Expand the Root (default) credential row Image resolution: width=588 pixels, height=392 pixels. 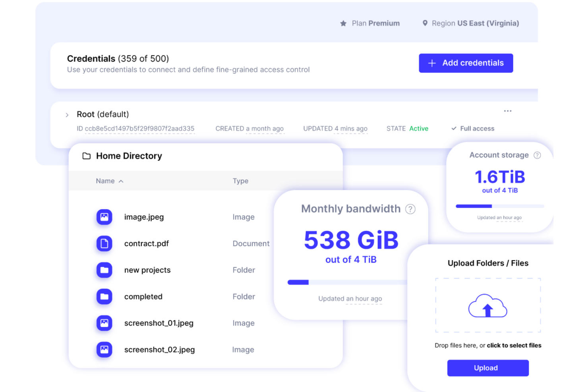(x=67, y=114)
